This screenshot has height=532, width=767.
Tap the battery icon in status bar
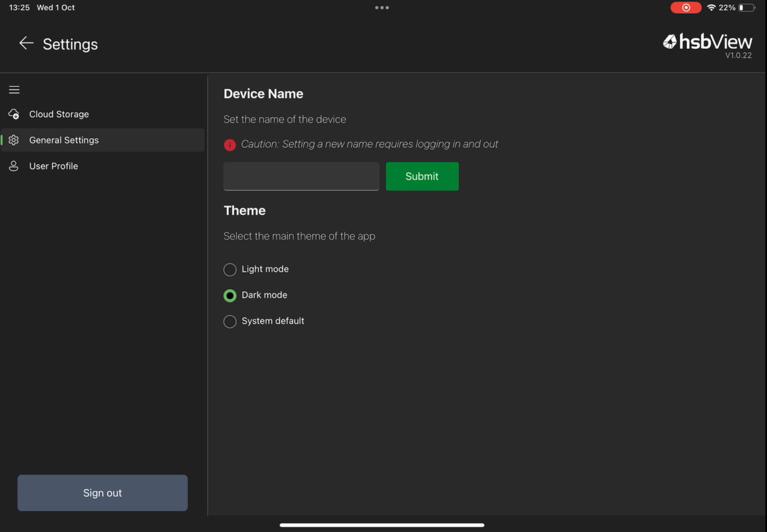pos(746,8)
